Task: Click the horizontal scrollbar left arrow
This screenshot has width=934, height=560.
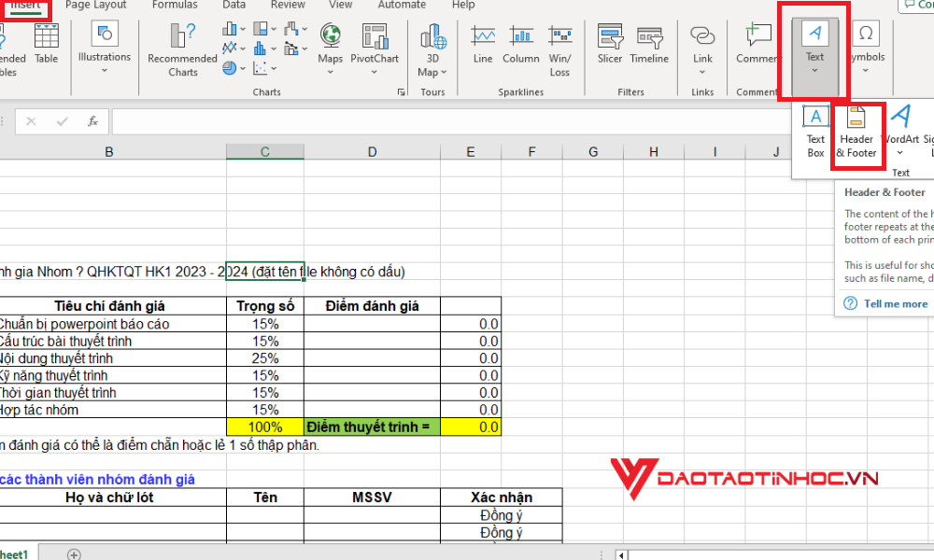Action: [x=621, y=555]
